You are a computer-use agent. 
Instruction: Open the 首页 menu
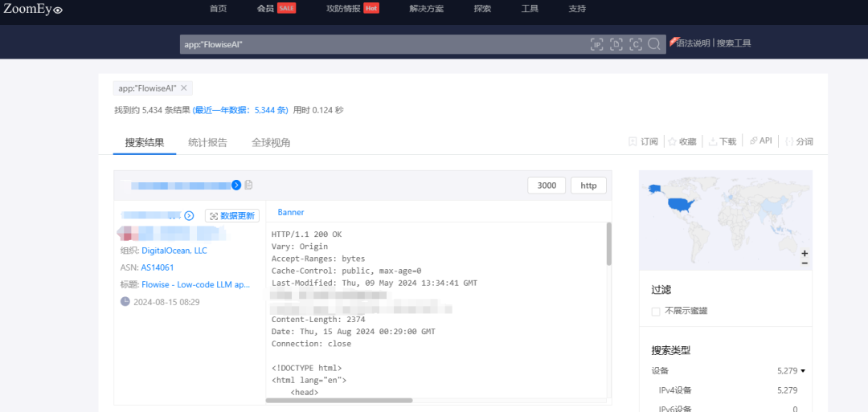pos(218,8)
